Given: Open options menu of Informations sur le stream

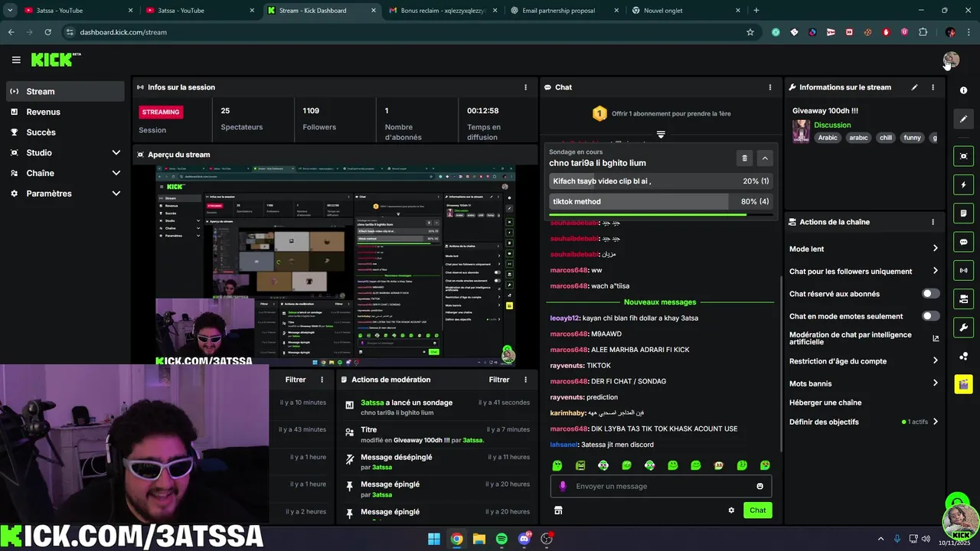Looking at the screenshot, I should pos(933,87).
